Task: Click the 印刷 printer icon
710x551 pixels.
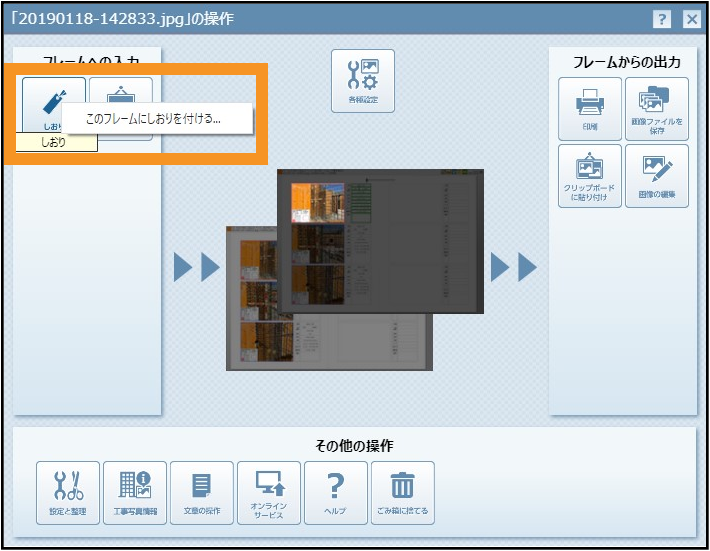Action: (x=590, y=109)
